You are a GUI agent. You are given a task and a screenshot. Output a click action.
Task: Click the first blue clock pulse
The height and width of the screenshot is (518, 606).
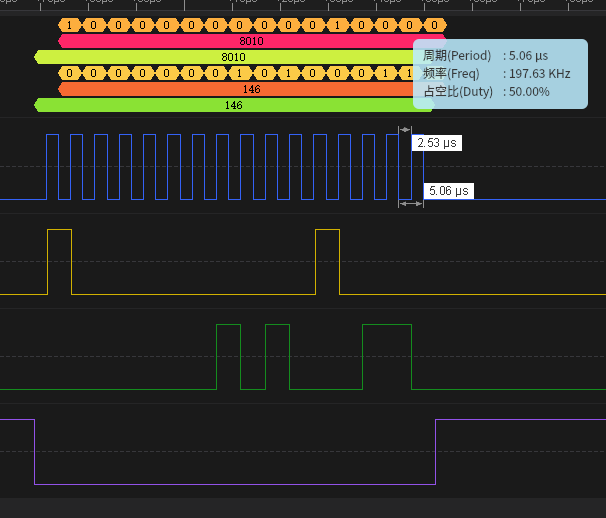52,167
